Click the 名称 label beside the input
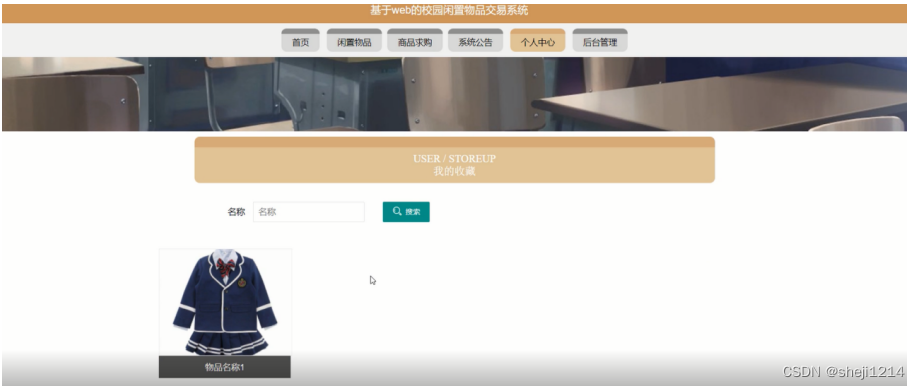The image size is (920, 389). click(x=236, y=212)
